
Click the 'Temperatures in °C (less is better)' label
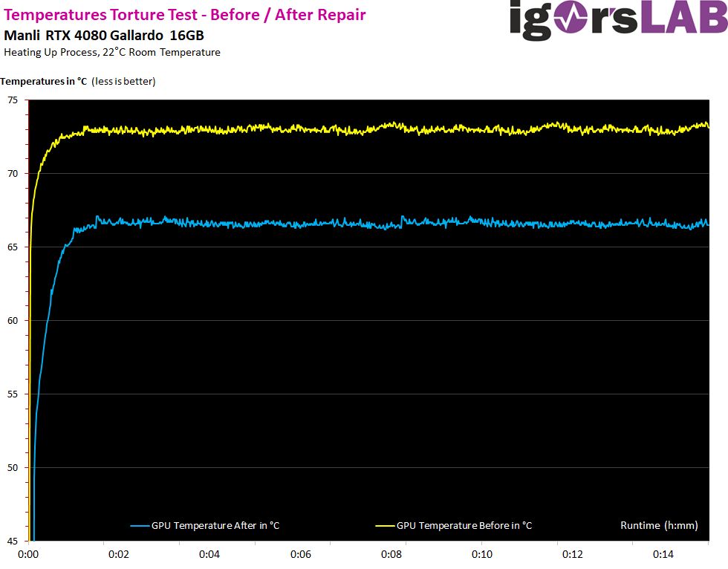[x=78, y=81]
